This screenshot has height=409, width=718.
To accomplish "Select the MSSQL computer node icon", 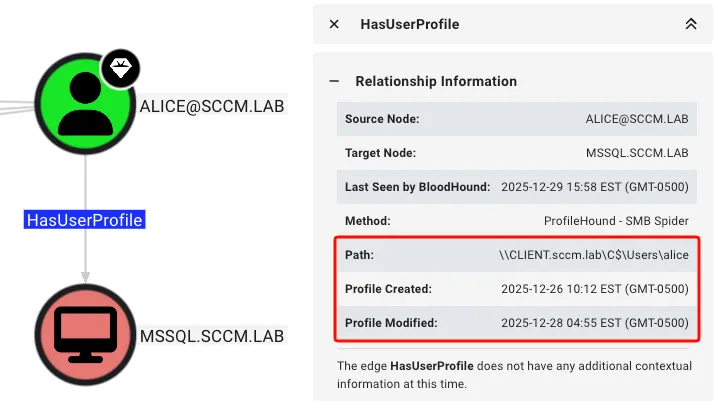I will click(x=84, y=335).
